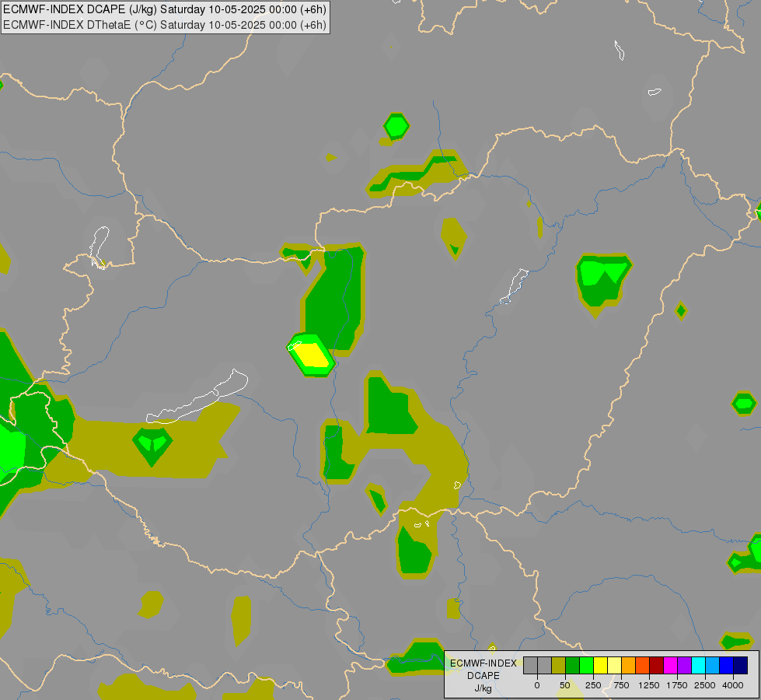Screen dimensions: 761x700
Task: Select the cyan legend swatch
Action: click(698, 666)
